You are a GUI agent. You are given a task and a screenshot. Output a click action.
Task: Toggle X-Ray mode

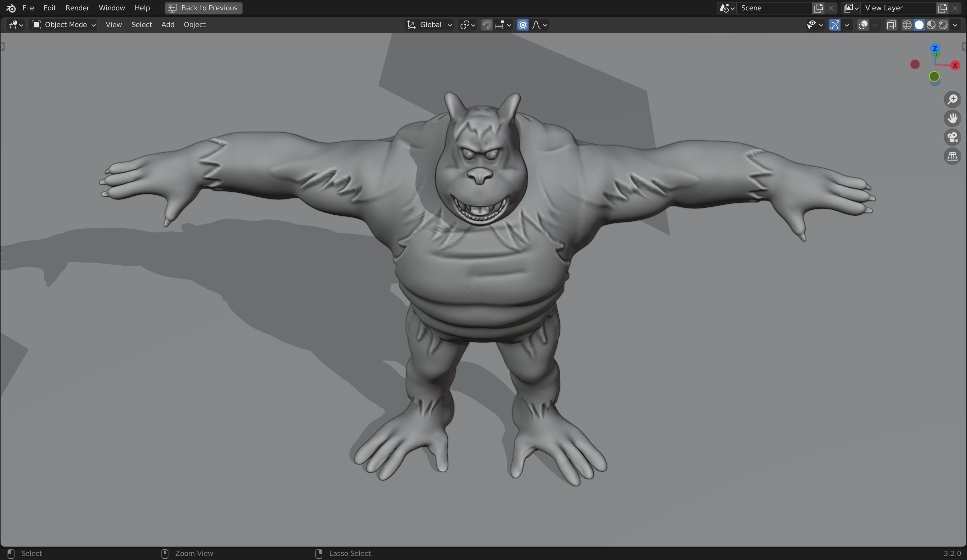tap(891, 25)
